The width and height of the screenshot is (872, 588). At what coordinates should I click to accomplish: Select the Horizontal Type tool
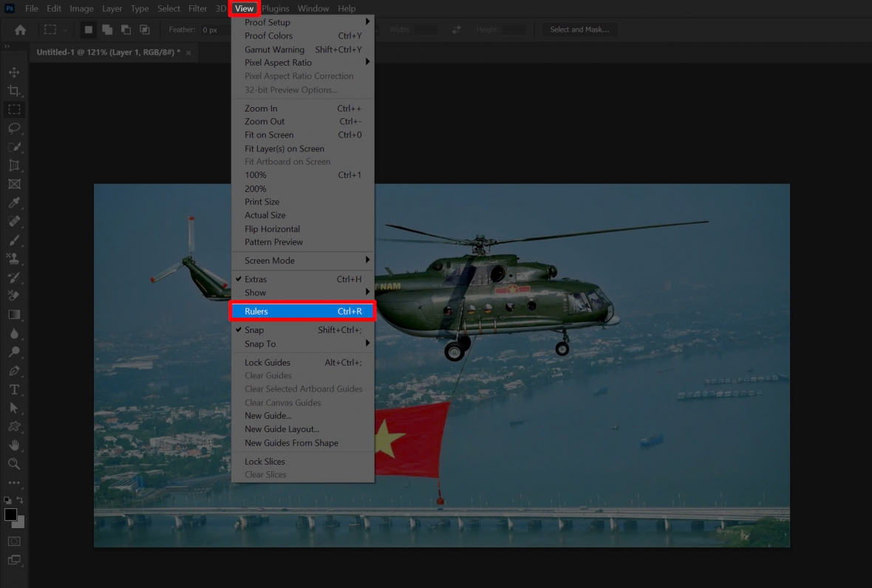(14, 389)
